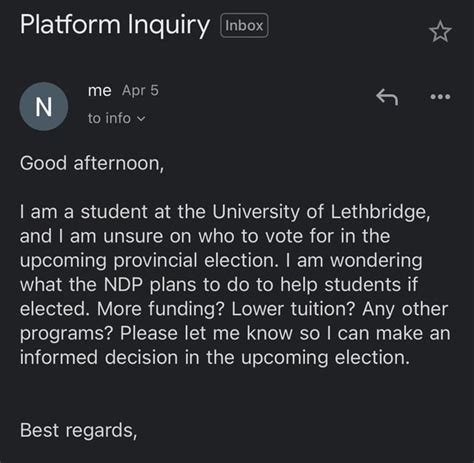Image resolution: width=474 pixels, height=463 pixels.
Task: Click the "Good afternoon," greeting line
Action: [92, 163]
